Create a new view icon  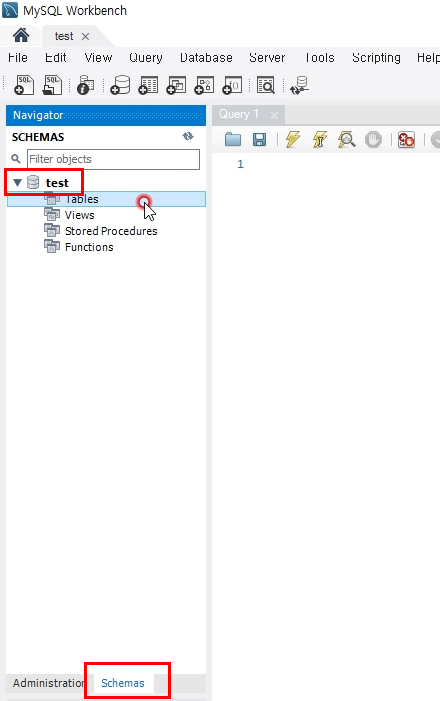(x=176, y=85)
